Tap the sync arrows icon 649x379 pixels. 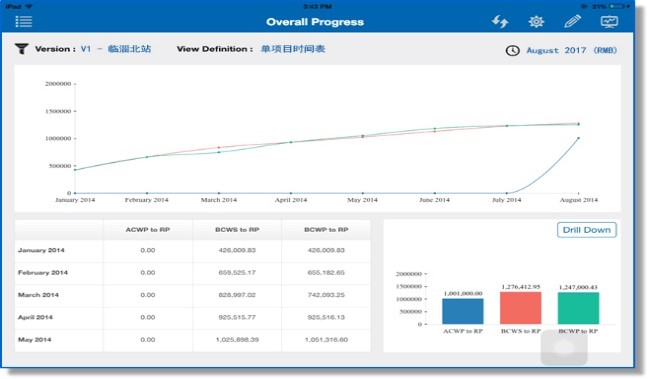coord(500,22)
